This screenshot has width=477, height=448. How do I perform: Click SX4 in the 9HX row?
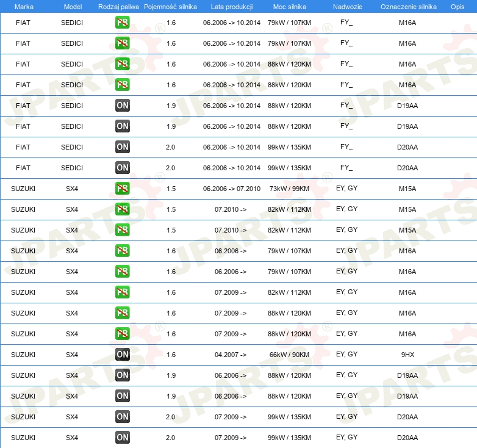click(x=72, y=355)
